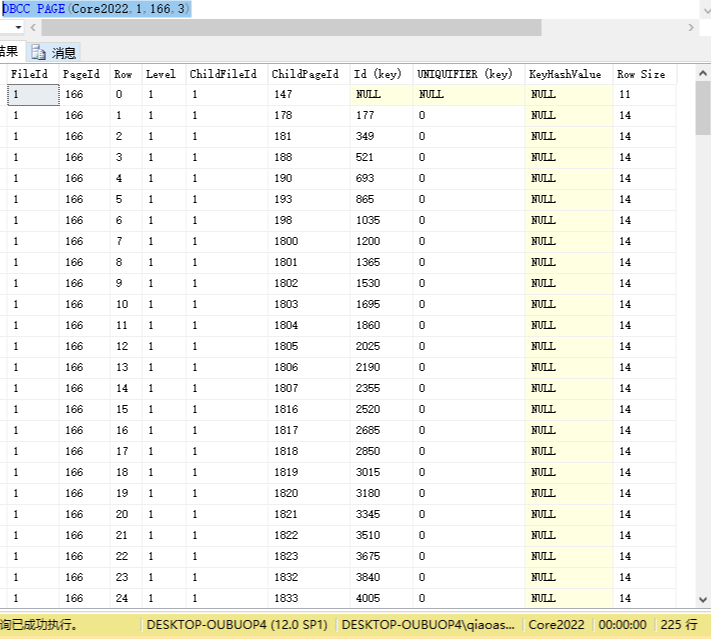Select the Row column header
711x639 pixels.
coord(127,74)
